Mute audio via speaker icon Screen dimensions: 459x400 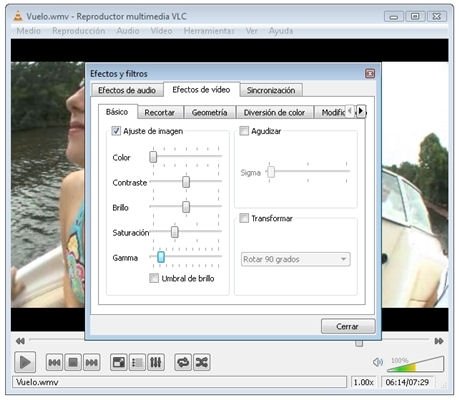[378, 362]
